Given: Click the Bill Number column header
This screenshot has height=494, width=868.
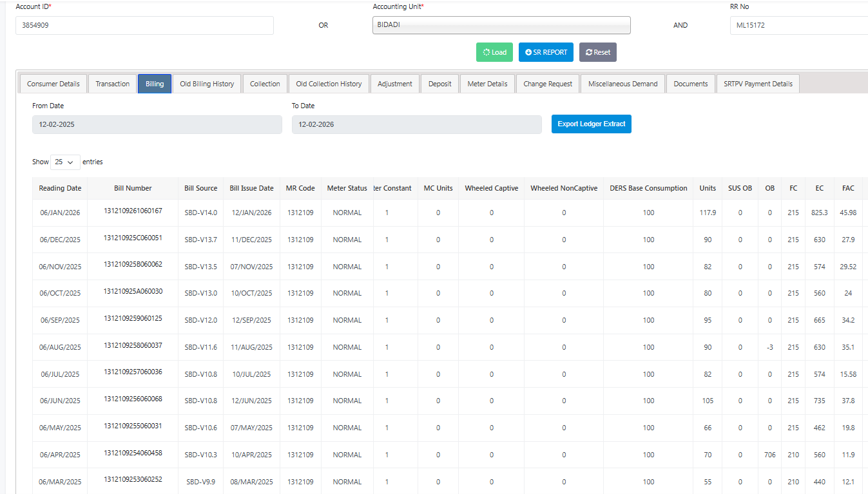Looking at the screenshot, I should pos(133,188).
